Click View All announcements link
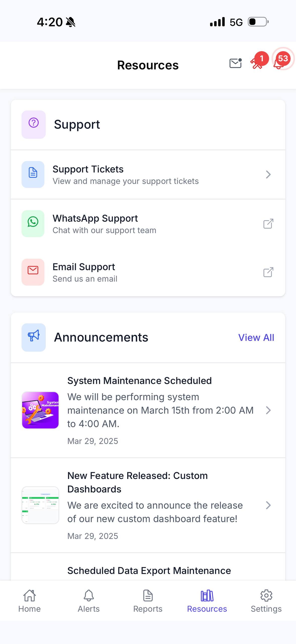This screenshot has height=644, width=296. point(256,337)
